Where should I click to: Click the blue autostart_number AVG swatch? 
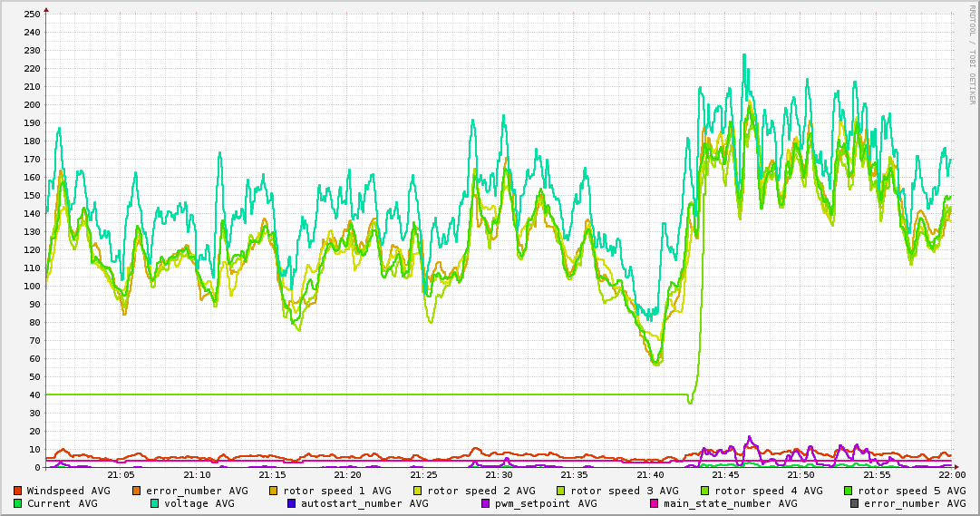click(292, 503)
